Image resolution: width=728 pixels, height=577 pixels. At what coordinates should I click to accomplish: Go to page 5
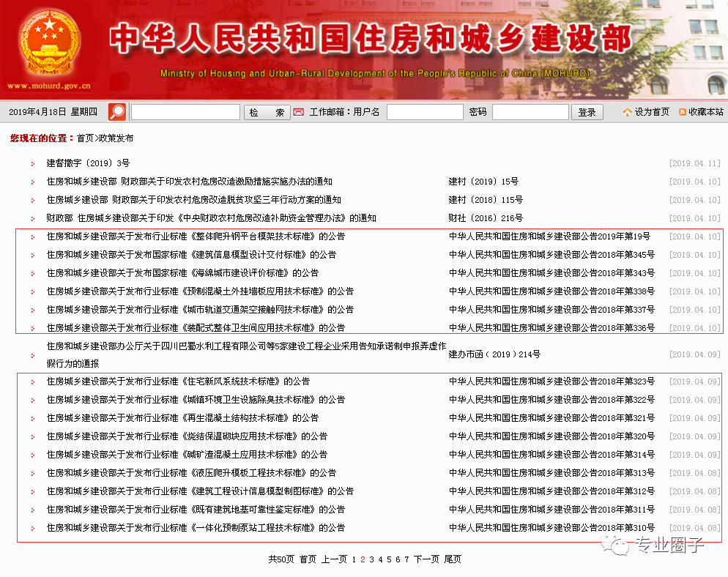[389, 560]
